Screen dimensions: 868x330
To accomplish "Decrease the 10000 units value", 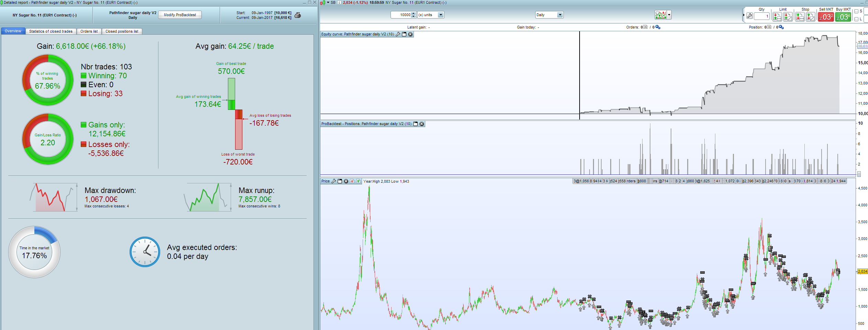I will click(414, 16).
